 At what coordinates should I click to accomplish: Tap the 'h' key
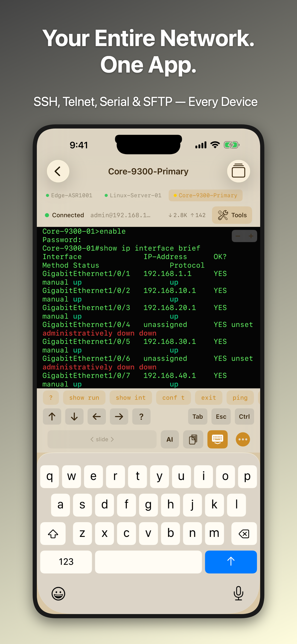click(x=170, y=505)
